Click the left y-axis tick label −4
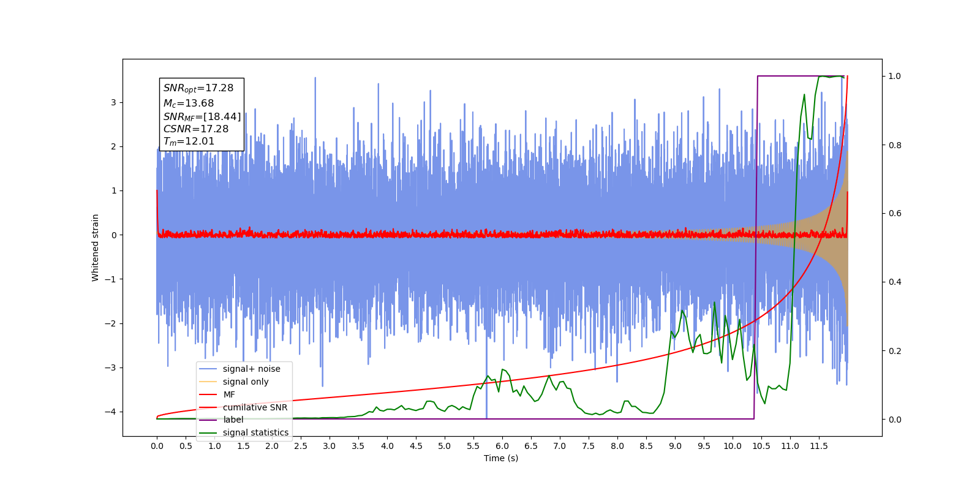This screenshot has width=980, height=490. pyautogui.click(x=111, y=412)
